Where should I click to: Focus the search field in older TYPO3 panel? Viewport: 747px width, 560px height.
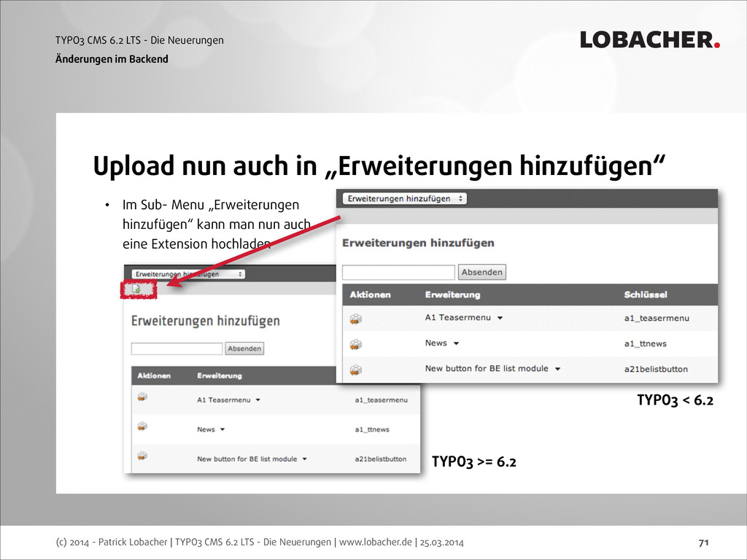(399, 273)
